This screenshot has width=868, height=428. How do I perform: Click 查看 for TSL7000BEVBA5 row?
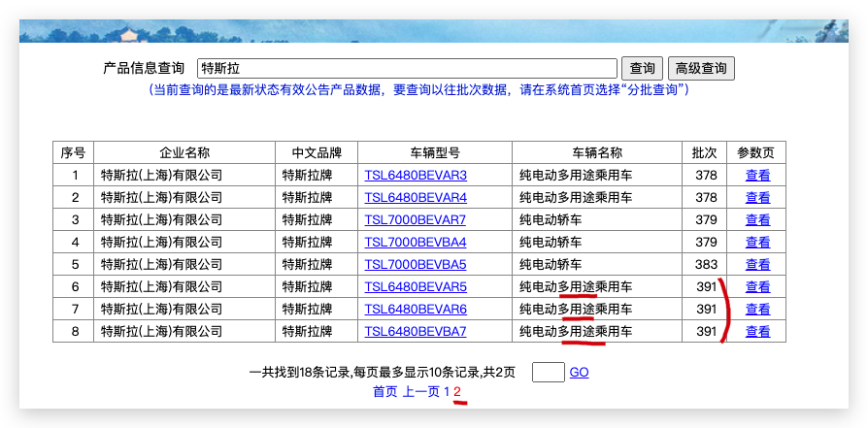(757, 265)
